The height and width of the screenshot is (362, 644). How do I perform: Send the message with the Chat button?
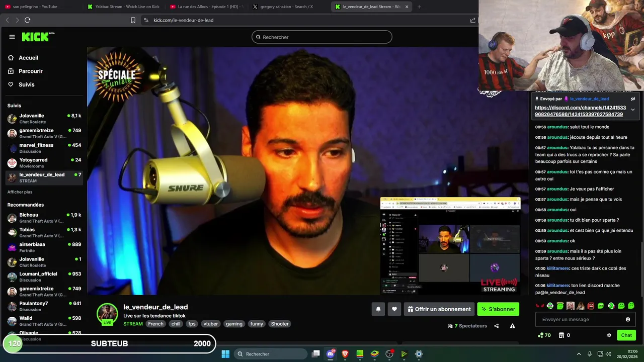click(626, 335)
